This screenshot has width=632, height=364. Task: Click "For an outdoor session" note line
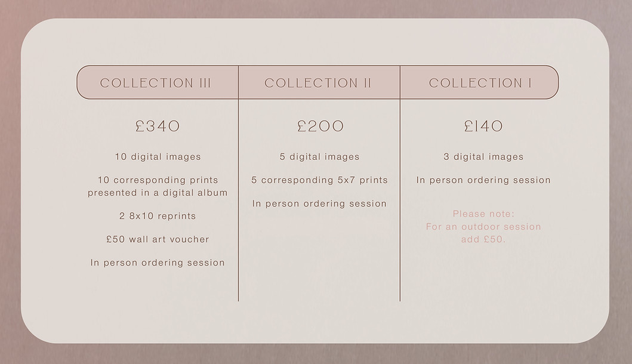[483, 227]
